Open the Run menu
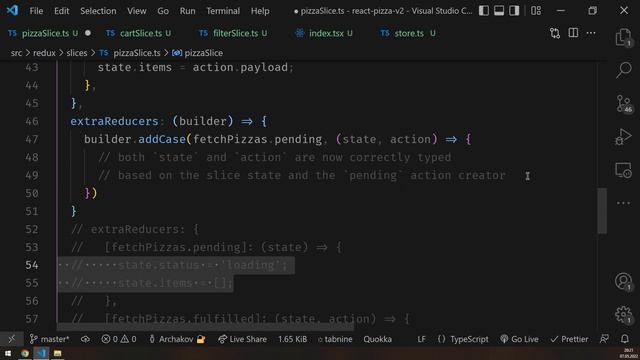Screen dimensions: 640x360 click(x=187, y=11)
